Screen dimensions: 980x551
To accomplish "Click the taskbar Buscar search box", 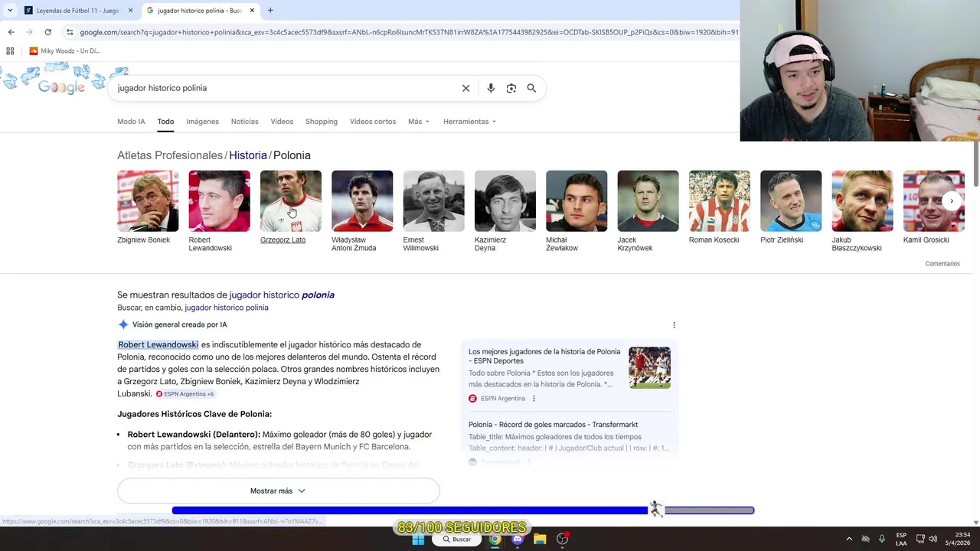I will point(456,539).
